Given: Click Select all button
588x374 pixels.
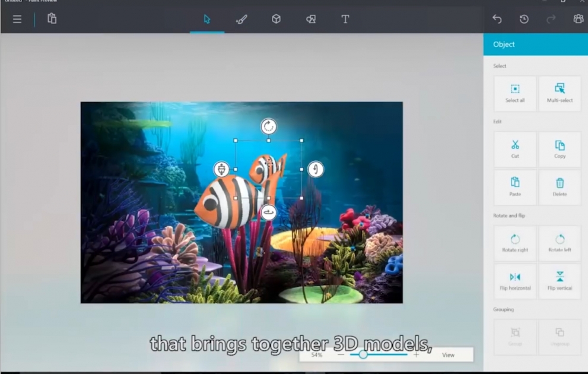Looking at the screenshot, I should [x=515, y=93].
